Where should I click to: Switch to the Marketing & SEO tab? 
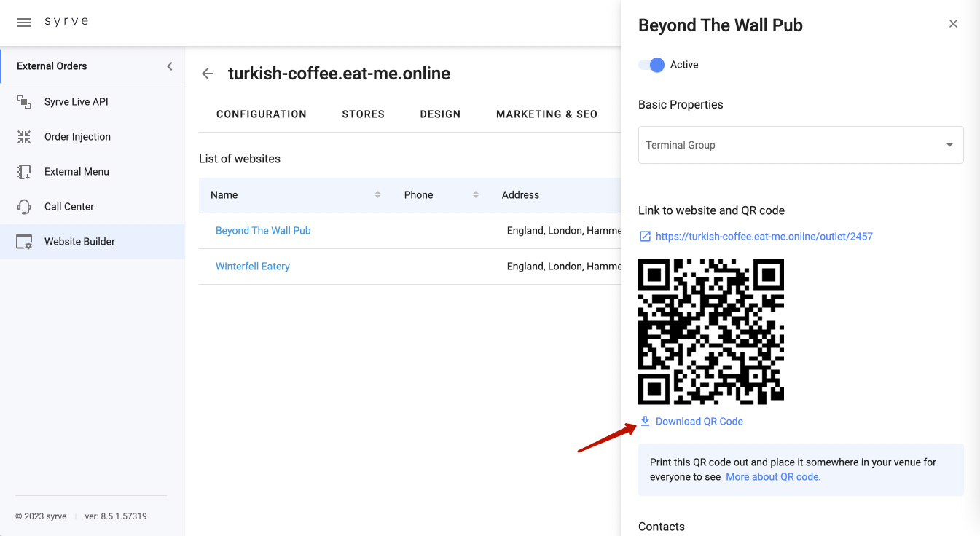(x=546, y=114)
